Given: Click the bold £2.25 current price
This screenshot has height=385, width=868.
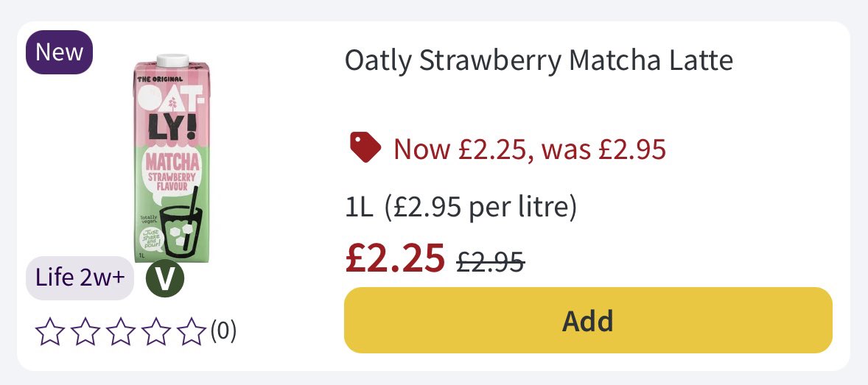Looking at the screenshot, I should pos(395,257).
